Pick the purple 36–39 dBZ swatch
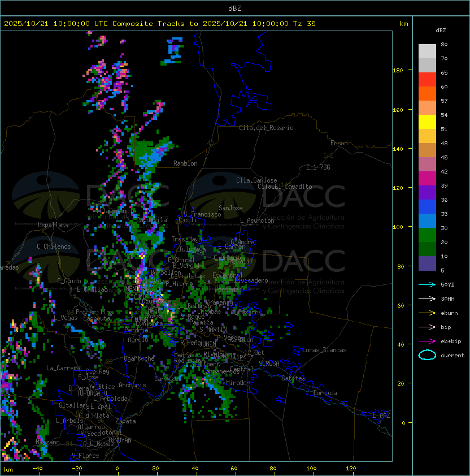This screenshot has width=470, height=476. pos(427,192)
